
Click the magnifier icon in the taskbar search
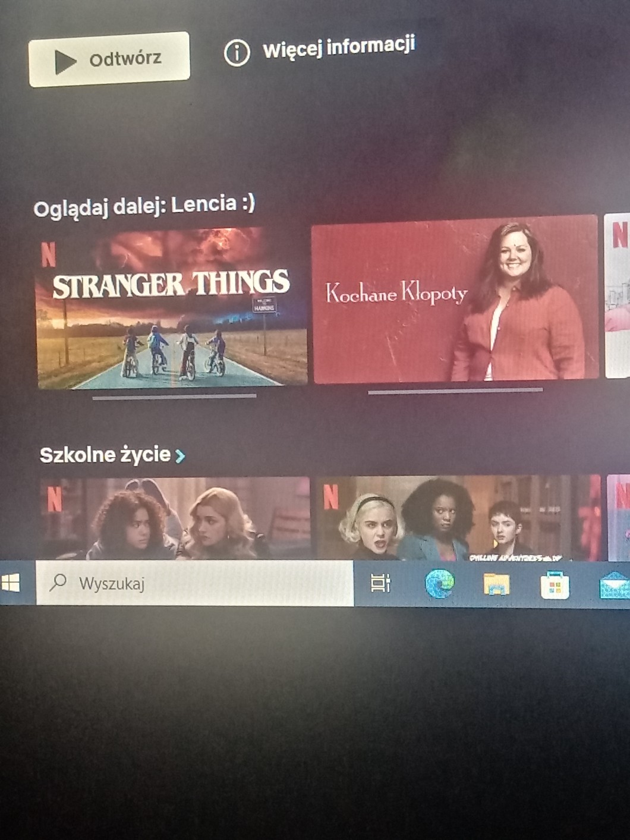coord(58,582)
